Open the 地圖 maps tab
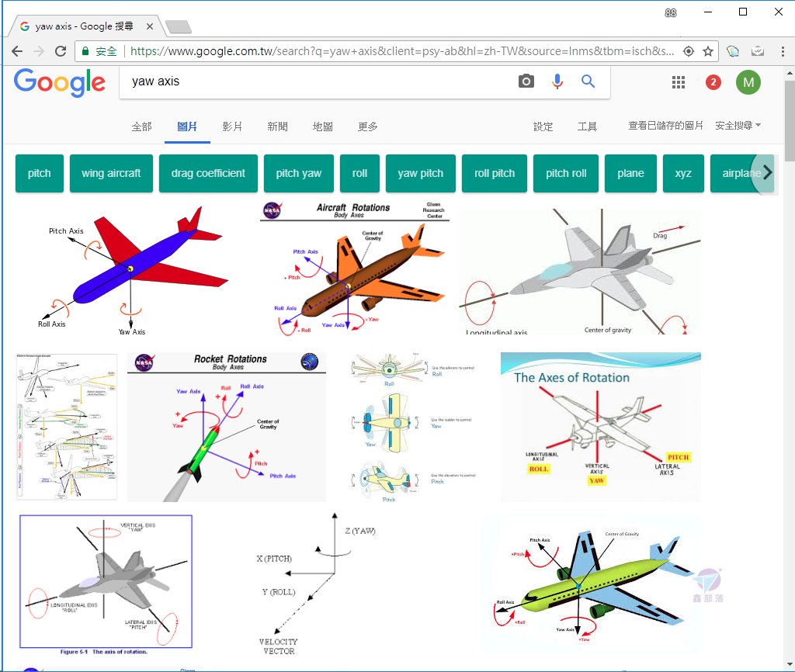This screenshot has width=795, height=672. click(322, 126)
